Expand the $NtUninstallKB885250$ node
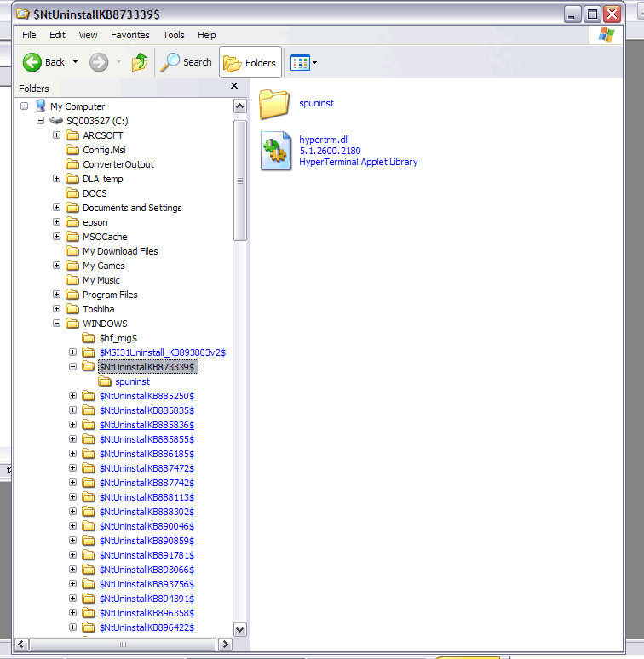Viewport: 644px width, 659px height. click(x=72, y=395)
